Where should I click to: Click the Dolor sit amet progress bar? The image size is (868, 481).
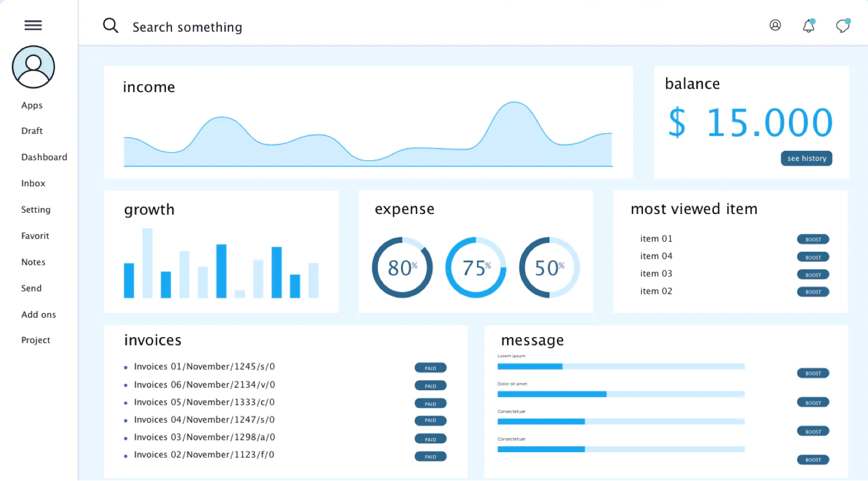(621, 394)
